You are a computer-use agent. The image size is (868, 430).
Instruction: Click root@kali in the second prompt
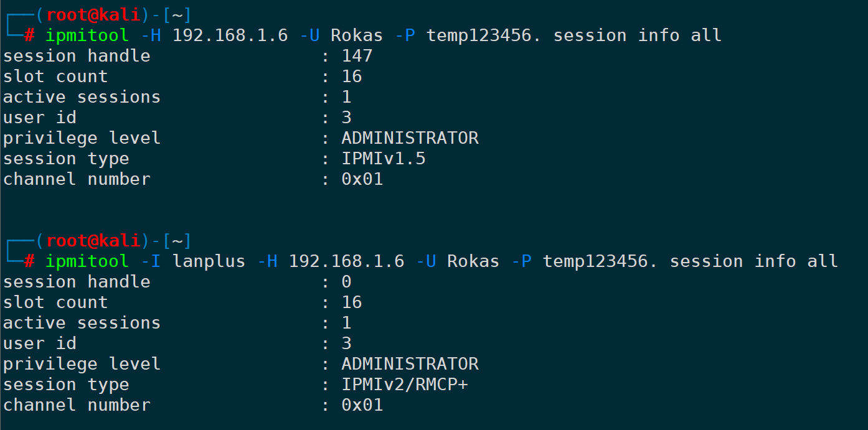(x=93, y=241)
